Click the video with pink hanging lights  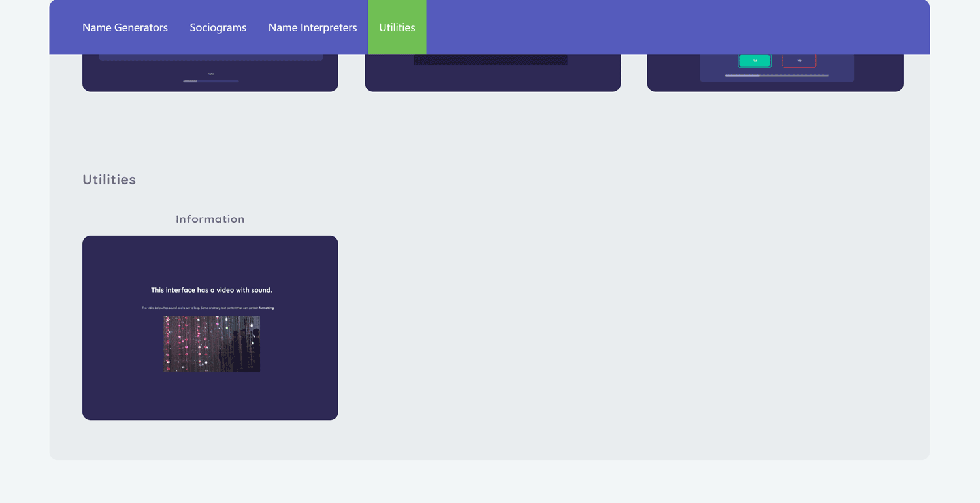(212, 344)
